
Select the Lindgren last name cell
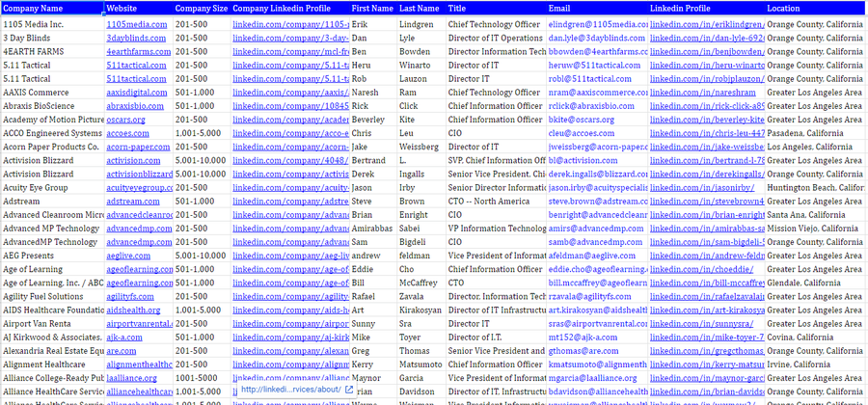[x=421, y=24]
